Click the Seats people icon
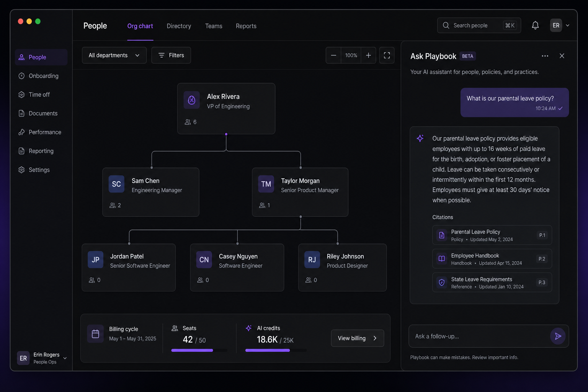The width and height of the screenshot is (588, 392). pyautogui.click(x=175, y=328)
